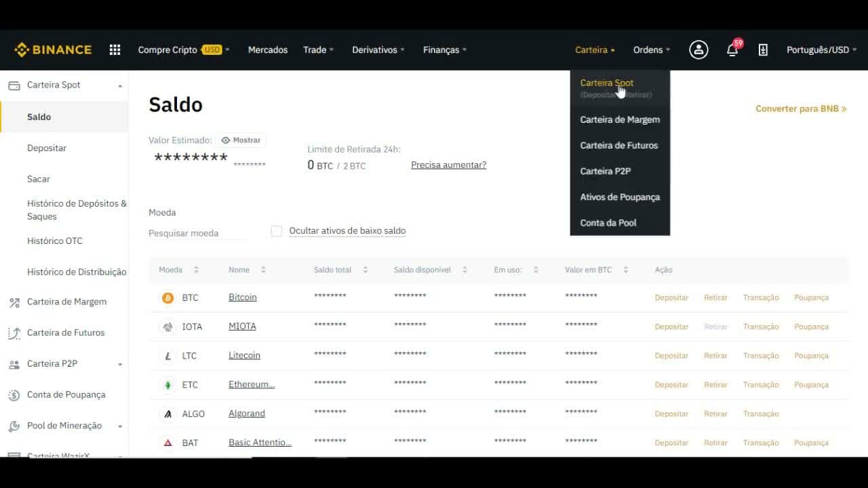Screen dimensions: 868x488
Task: Expand Carteira P2P sidebar arrow
Action: 120,365
